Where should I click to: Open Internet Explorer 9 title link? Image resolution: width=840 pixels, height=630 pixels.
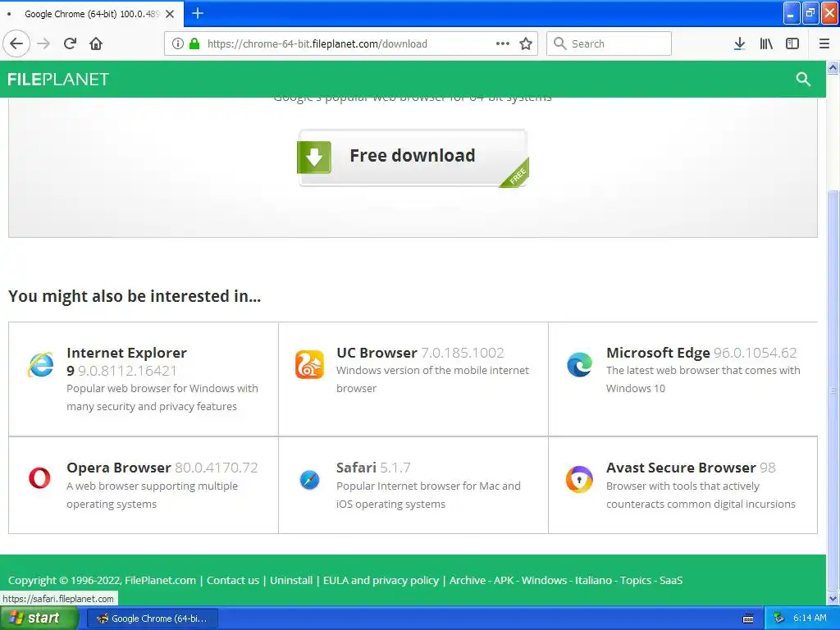click(x=126, y=362)
